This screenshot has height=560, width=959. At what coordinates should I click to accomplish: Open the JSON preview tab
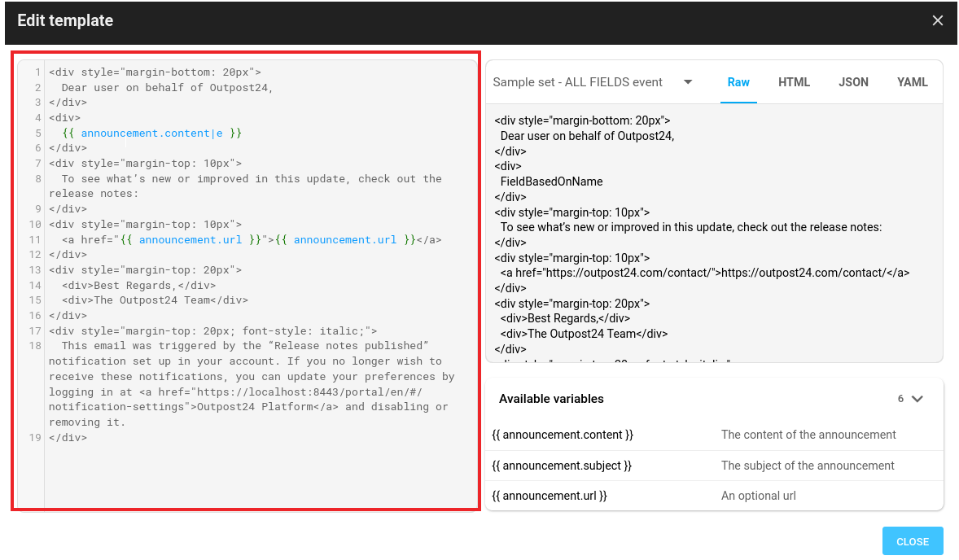(x=853, y=82)
